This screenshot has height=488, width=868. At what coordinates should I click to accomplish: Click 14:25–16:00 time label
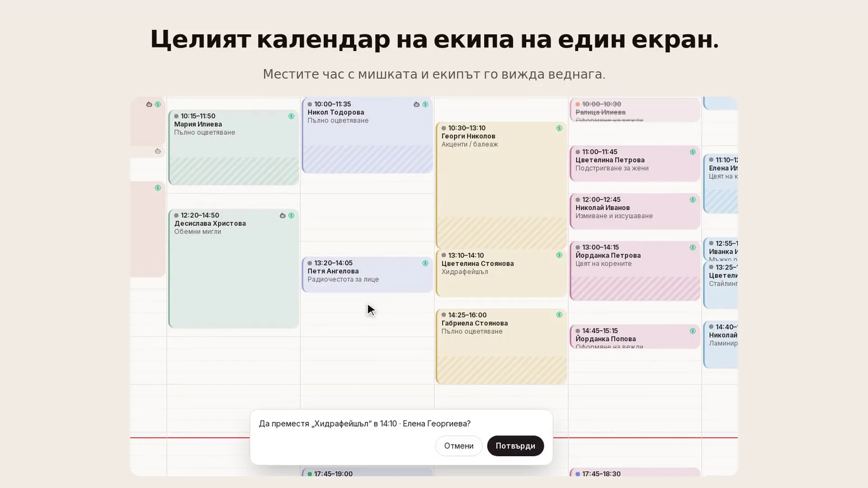coord(467,315)
